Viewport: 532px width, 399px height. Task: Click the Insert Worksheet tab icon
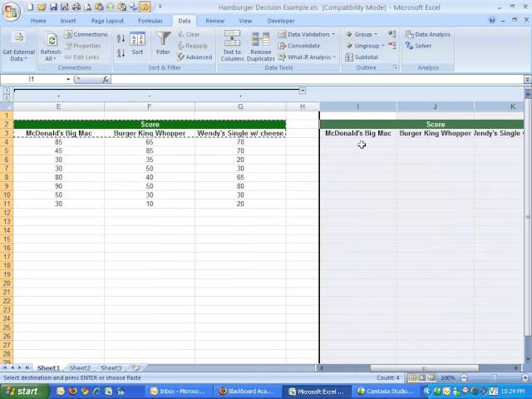tap(135, 367)
